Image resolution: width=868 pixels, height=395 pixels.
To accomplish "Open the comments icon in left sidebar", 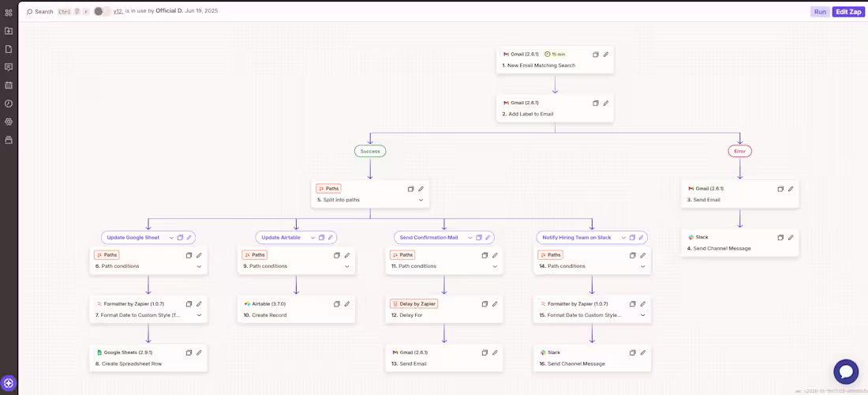I will (x=9, y=67).
